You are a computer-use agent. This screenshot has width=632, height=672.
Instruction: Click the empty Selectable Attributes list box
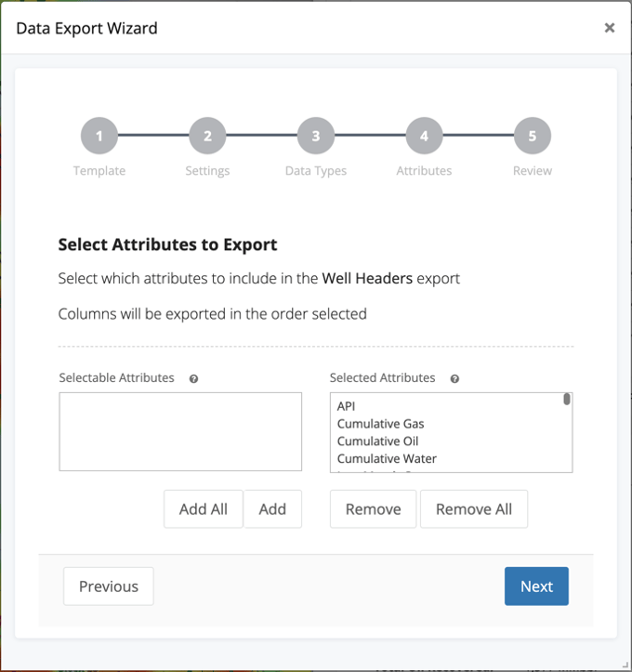coord(180,431)
